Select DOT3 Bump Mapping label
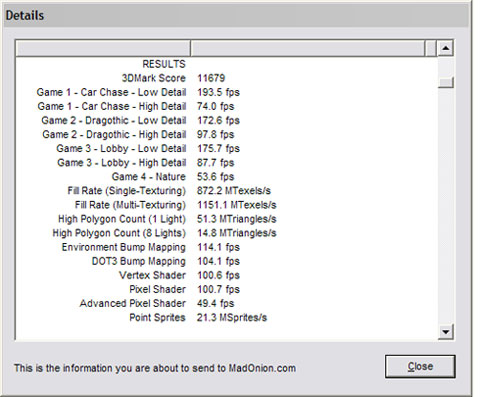 [139, 261]
